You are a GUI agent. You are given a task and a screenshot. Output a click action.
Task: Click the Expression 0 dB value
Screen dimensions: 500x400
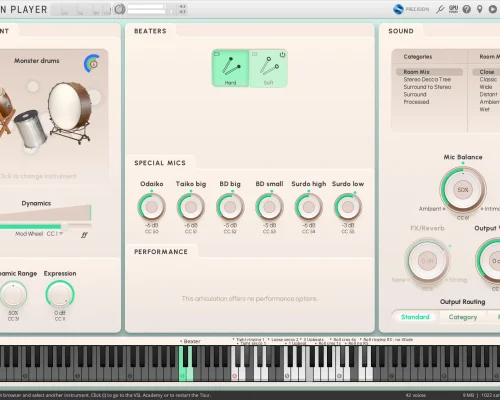(x=60, y=313)
